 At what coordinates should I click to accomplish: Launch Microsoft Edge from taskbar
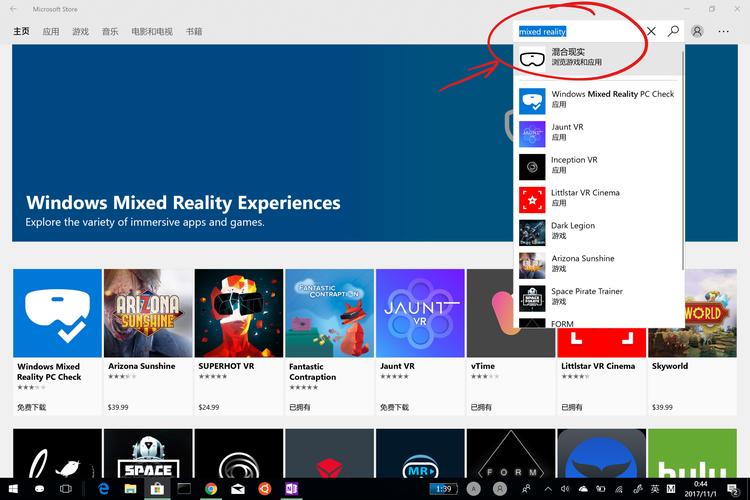[x=103, y=489]
